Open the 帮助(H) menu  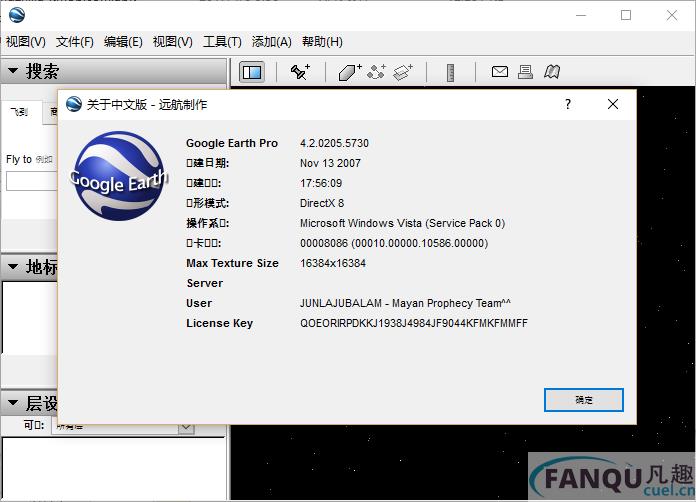[x=322, y=42]
